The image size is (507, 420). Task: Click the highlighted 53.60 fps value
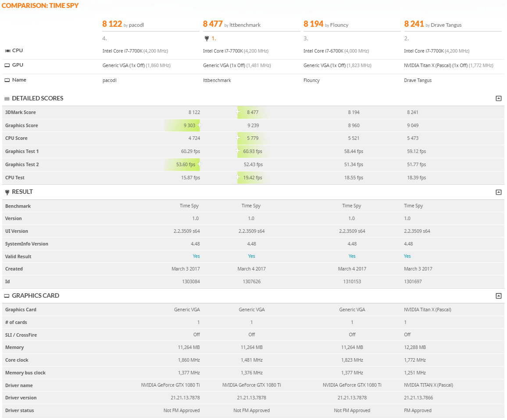point(186,164)
